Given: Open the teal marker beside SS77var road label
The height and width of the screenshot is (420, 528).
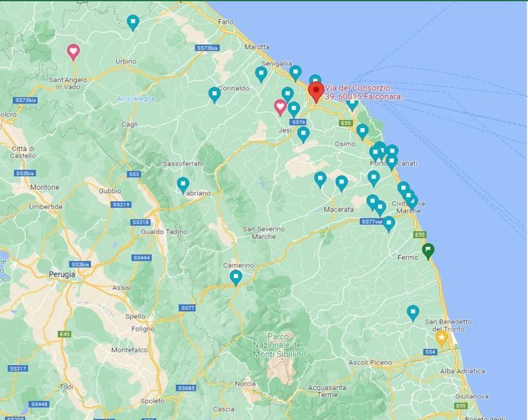Looking at the screenshot, I should (389, 224).
